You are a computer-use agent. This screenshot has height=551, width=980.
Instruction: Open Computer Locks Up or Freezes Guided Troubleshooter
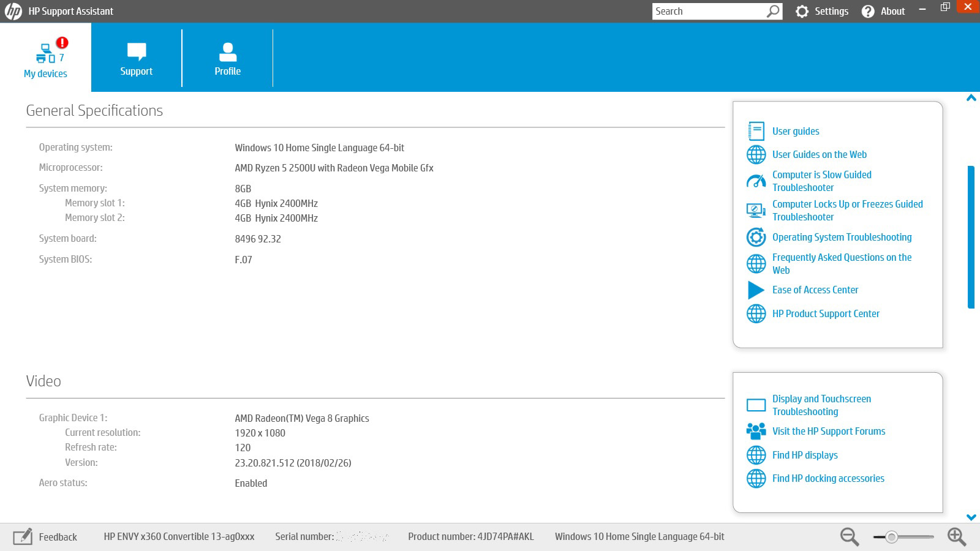(x=847, y=211)
